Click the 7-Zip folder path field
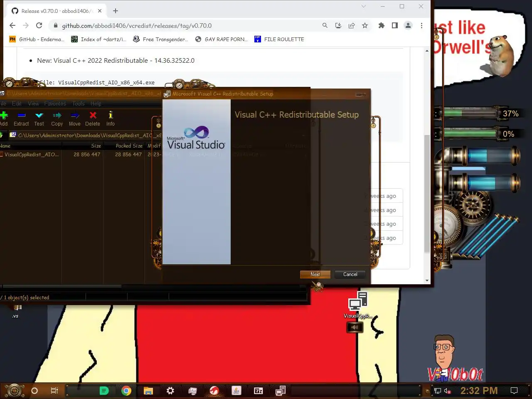This screenshot has width=532, height=399. (85, 135)
